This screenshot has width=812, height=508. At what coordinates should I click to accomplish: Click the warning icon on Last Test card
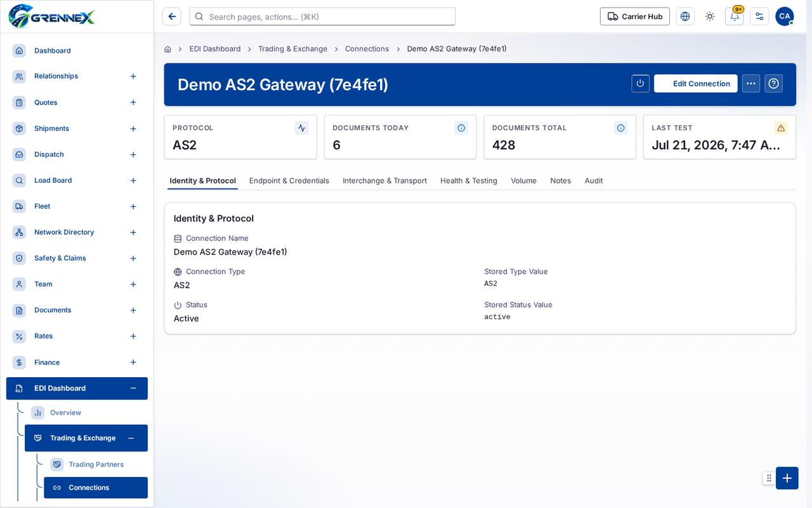click(x=781, y=128)
